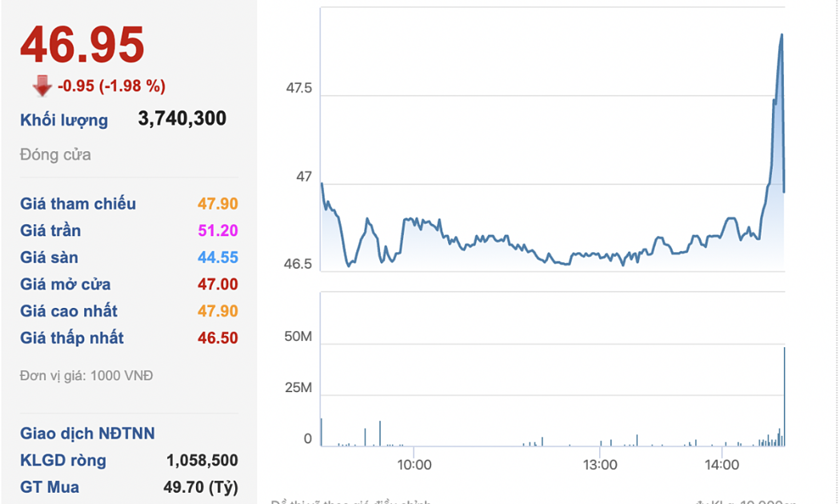
Task: Click the red down arrow icon
Action: 42,86
